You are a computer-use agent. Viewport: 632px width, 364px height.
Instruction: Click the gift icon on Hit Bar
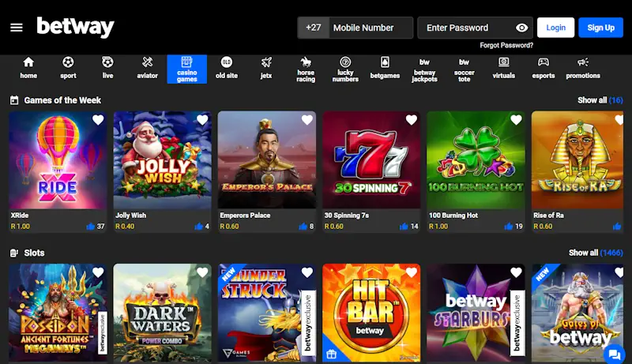click(x=331, y=354)
